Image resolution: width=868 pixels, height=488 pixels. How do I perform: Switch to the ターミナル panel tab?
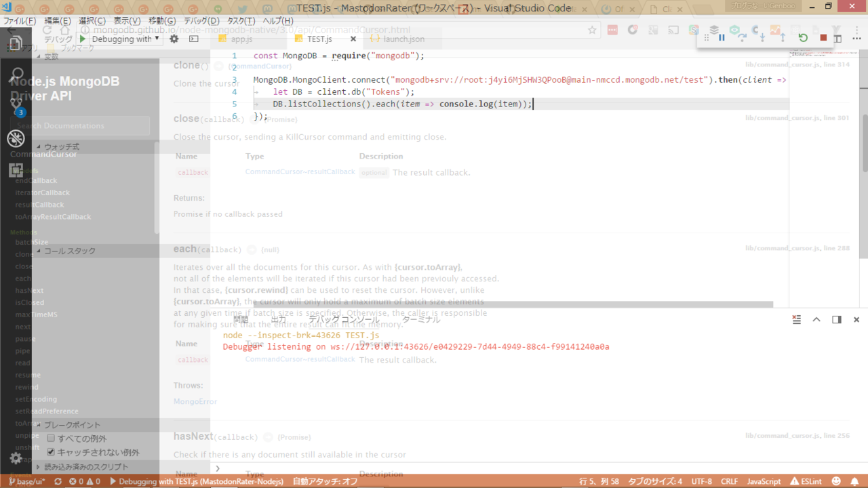tap(421, 319)
